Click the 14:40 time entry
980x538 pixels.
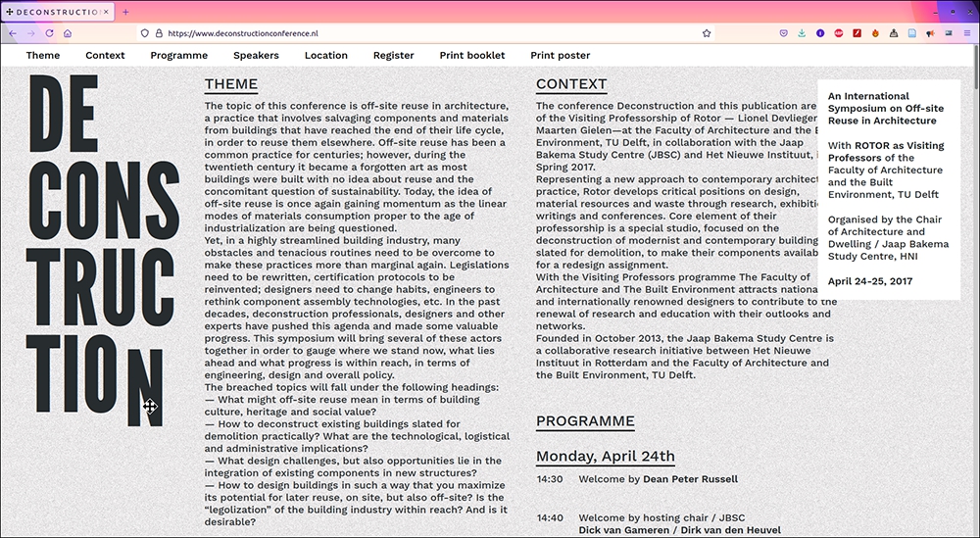550,518
